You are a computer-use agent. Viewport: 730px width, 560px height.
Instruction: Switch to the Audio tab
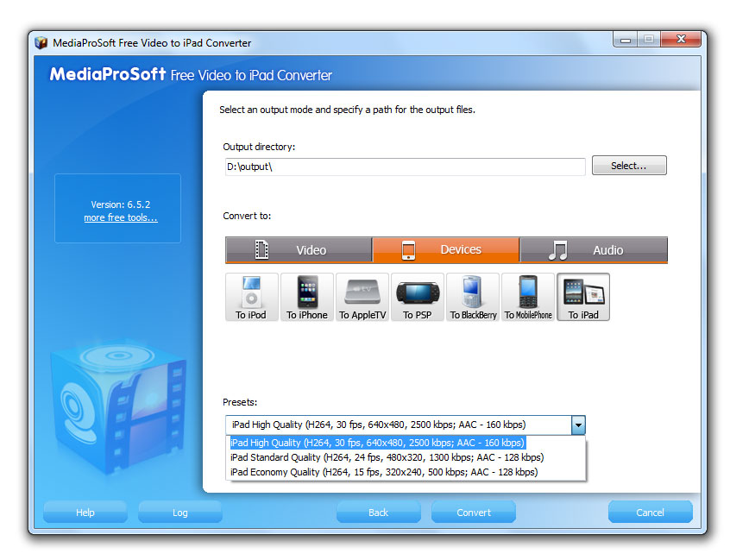tap(594, 250)
